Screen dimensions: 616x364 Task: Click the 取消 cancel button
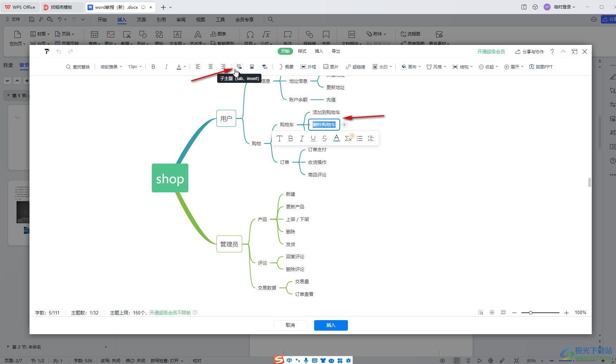point(290,325)
